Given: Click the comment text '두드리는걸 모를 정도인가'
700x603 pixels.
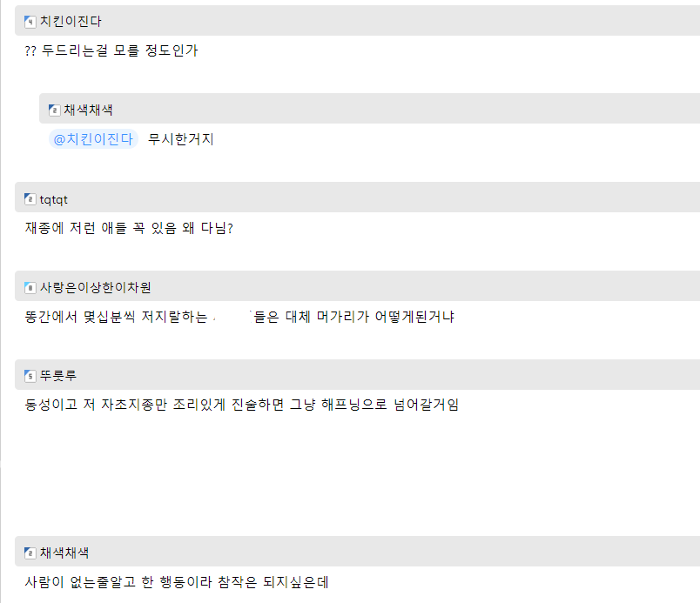Looking at the screenshot, I should [111, 50].
